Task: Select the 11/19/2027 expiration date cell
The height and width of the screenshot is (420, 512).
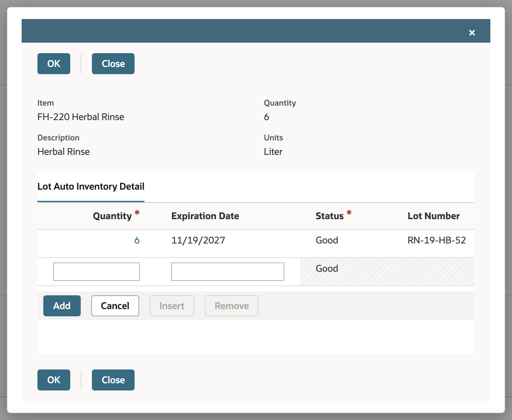Action: click(x=198, y=240)
